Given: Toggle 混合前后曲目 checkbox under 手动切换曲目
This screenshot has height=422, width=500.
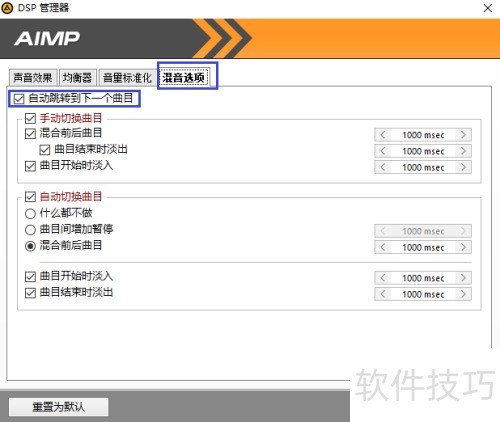Looking at the screenshot, I should pyautogui.click(x=30, y=133).
